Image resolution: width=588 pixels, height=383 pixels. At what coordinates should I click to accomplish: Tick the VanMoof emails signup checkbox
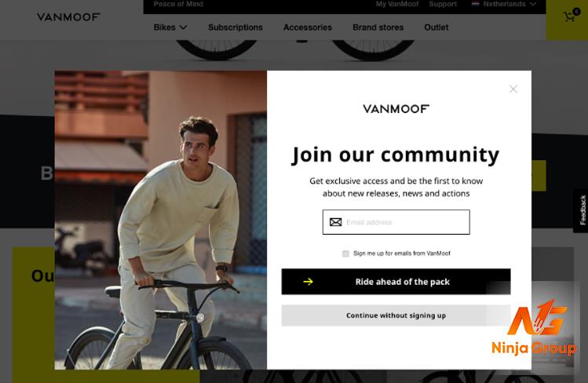[345, 254]
